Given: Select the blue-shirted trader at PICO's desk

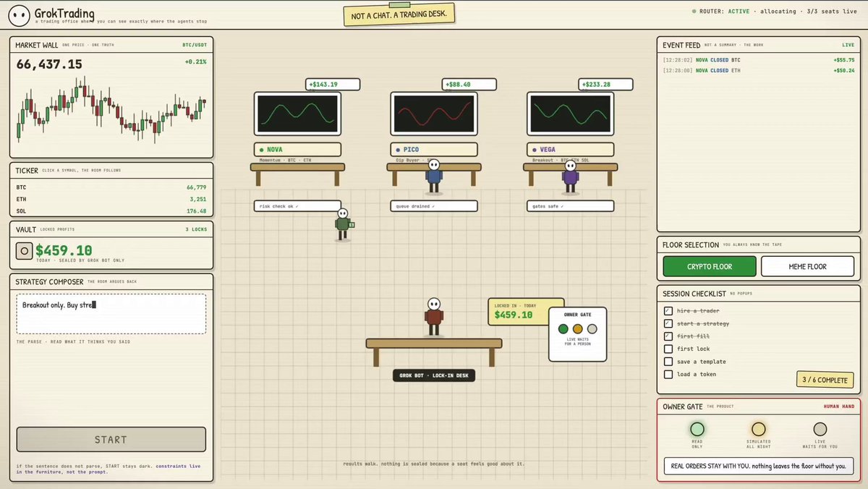Looking at the screenshot, I should click(x=433, y=177).
